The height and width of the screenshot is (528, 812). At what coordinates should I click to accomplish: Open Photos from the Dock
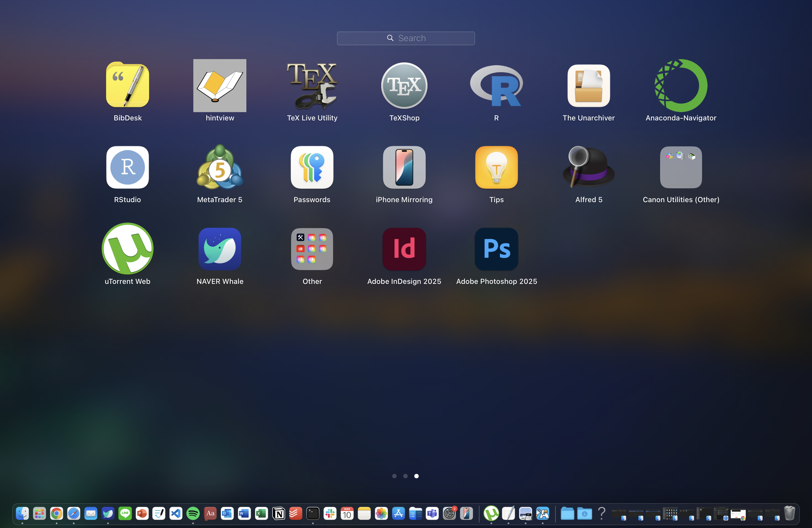(x=381, y=513)
